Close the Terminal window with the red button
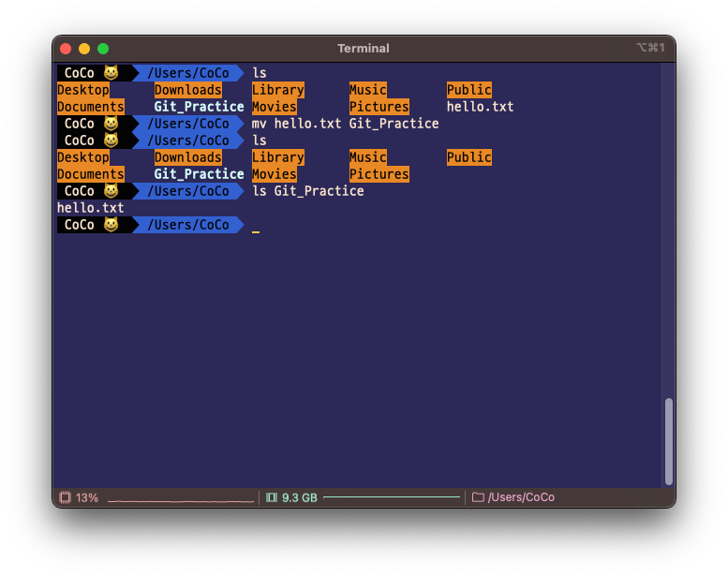728x577 pixels. 66,49
